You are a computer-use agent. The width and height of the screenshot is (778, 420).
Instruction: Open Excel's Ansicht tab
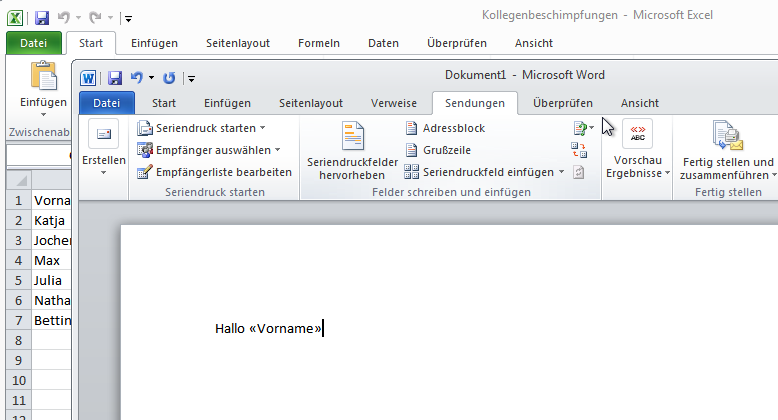coord(533,43)
